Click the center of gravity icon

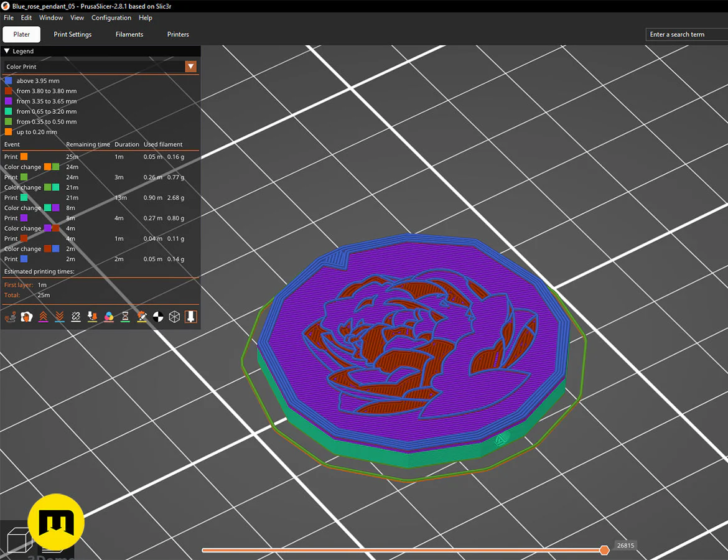(159, 317)
